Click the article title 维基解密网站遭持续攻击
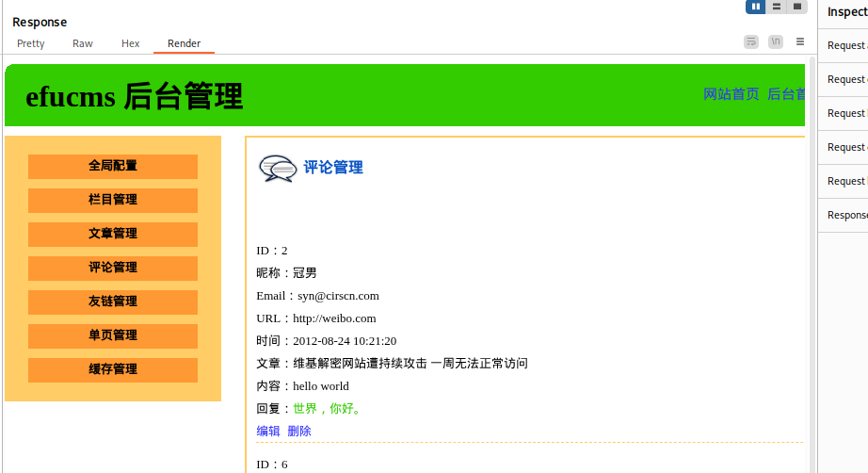The height and width of the screenshot is (473, 868). point(360,364)
